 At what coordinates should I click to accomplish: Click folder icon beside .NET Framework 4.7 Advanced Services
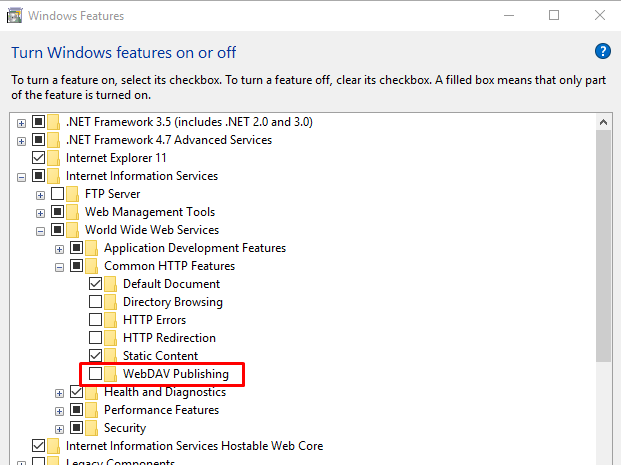tap(53, 140)
